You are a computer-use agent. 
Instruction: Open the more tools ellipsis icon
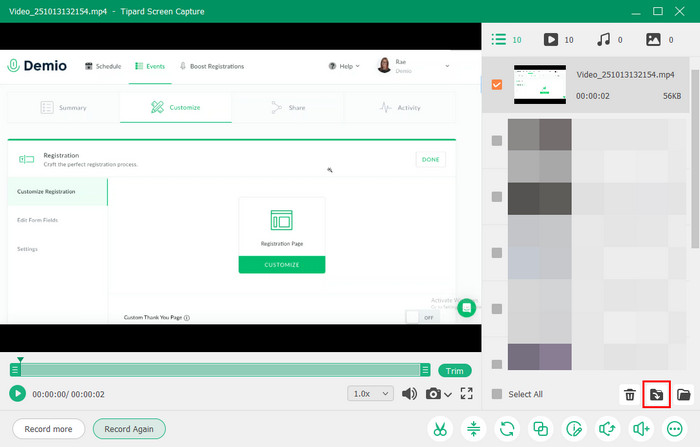coord(675,429)
